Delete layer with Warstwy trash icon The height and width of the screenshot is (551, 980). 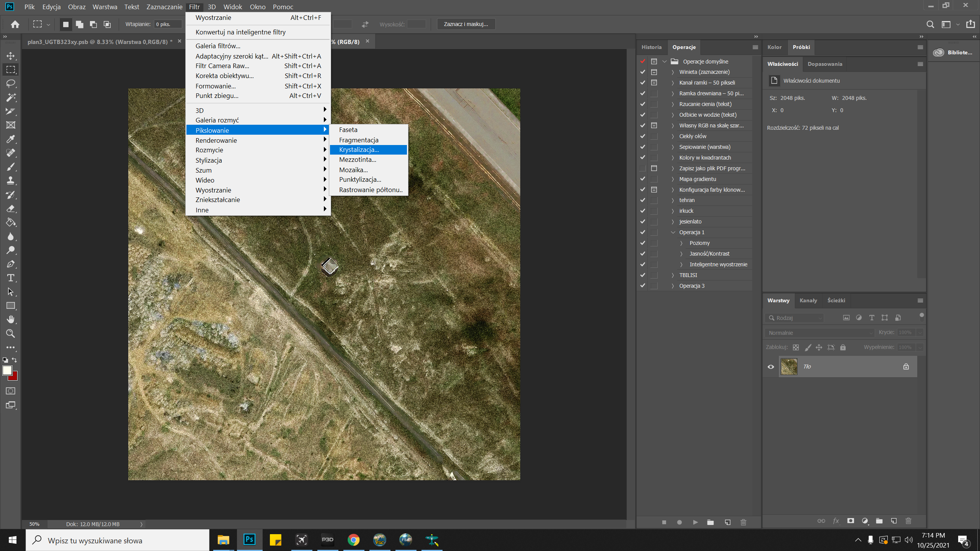click(908, 521)
